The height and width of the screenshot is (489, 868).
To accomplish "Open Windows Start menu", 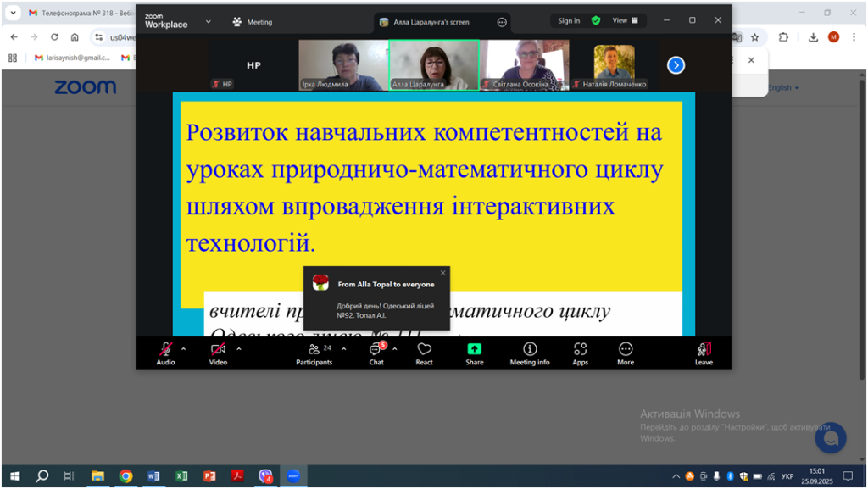I will [x=15, y=475].
